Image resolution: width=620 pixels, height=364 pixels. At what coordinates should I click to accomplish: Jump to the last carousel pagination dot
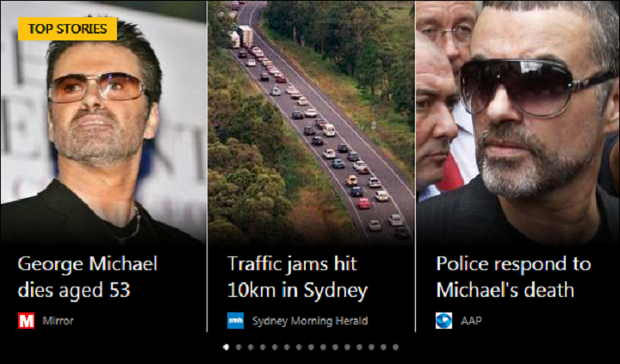point(395,347)
